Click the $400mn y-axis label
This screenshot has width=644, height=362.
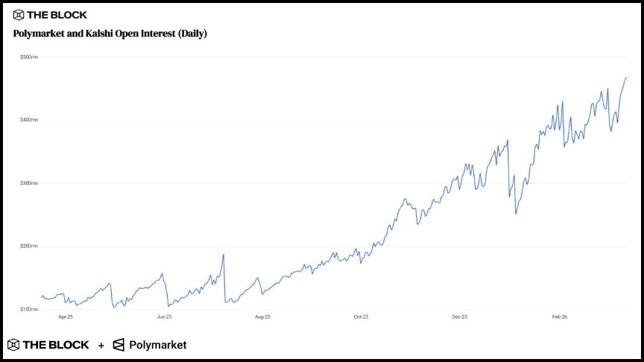pyautogui.click(x=29, y=120)
